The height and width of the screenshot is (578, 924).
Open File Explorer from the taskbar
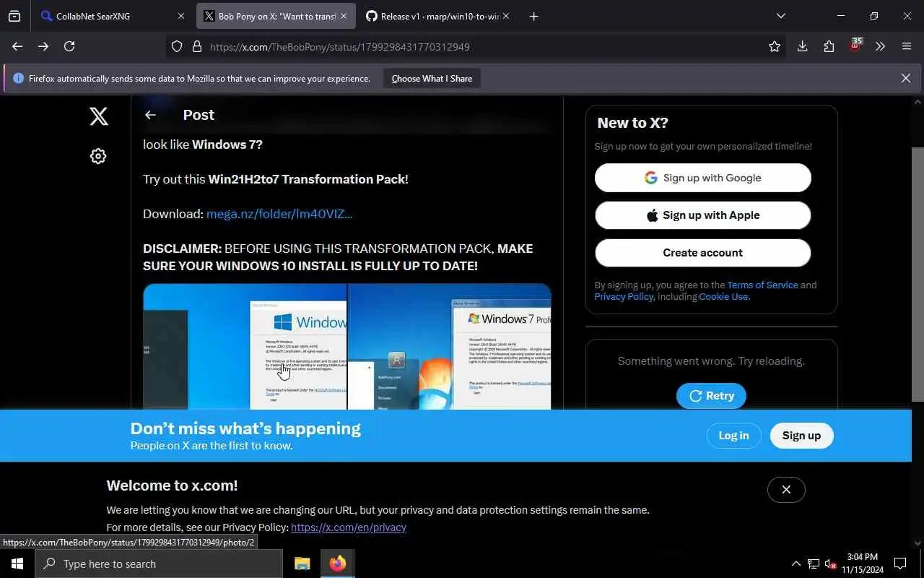[x=302, y=564]
